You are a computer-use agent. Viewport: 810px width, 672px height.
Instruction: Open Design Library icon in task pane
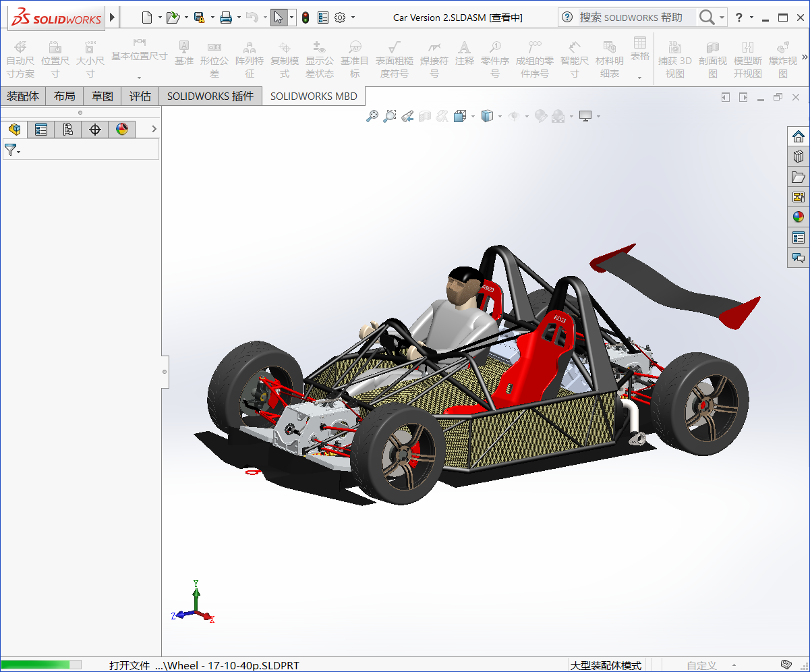(799, 157)
